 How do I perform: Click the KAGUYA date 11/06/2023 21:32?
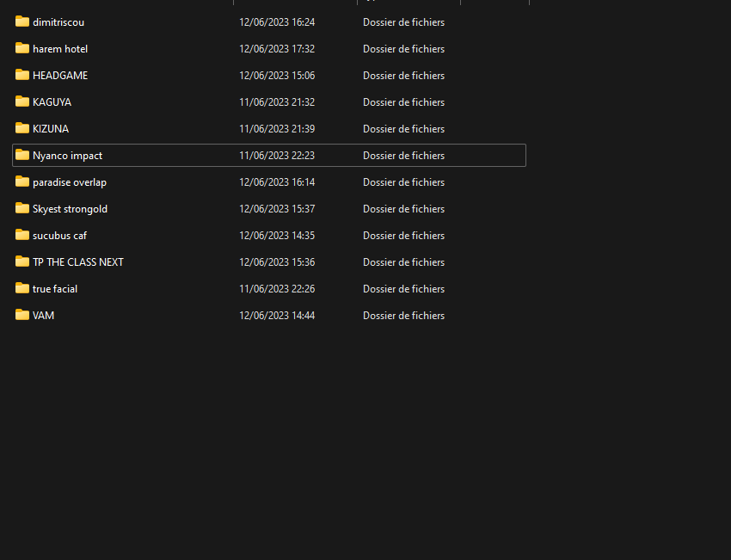click(277, 102)
